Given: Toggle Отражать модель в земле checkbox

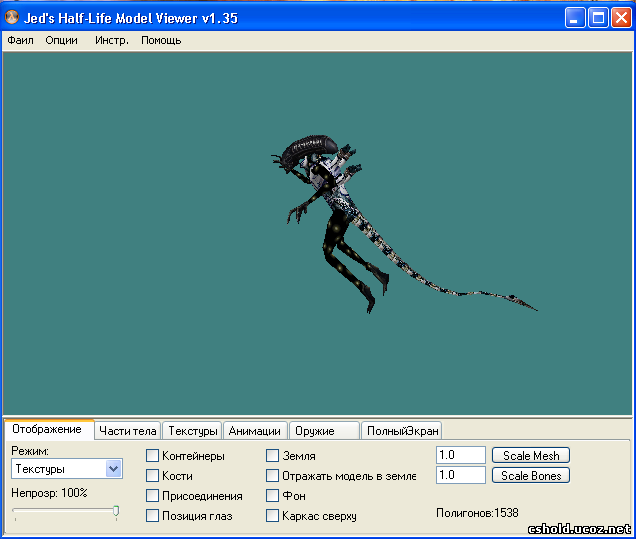Looking at the screenshot, I should pyautogui.click(x=272, y=475).
